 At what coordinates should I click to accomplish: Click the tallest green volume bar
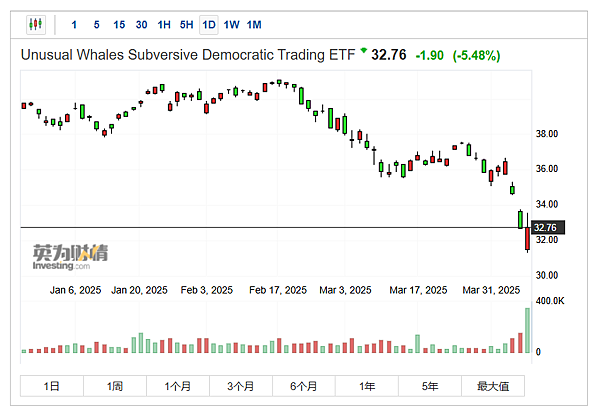[x=528, y=330]
